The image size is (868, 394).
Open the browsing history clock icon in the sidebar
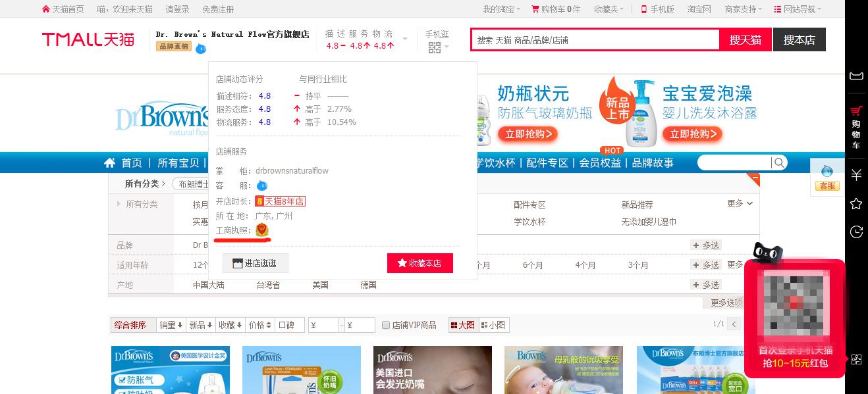[856, 232]
